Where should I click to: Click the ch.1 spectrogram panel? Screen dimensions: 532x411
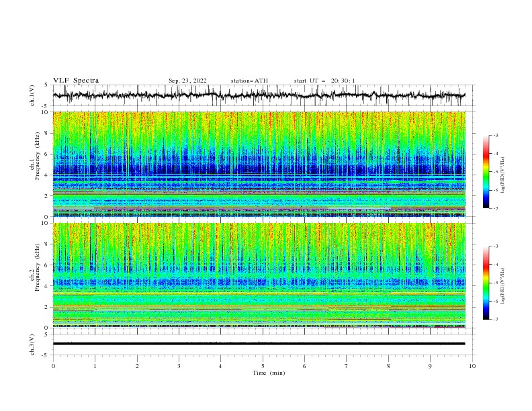coord(259,164)
